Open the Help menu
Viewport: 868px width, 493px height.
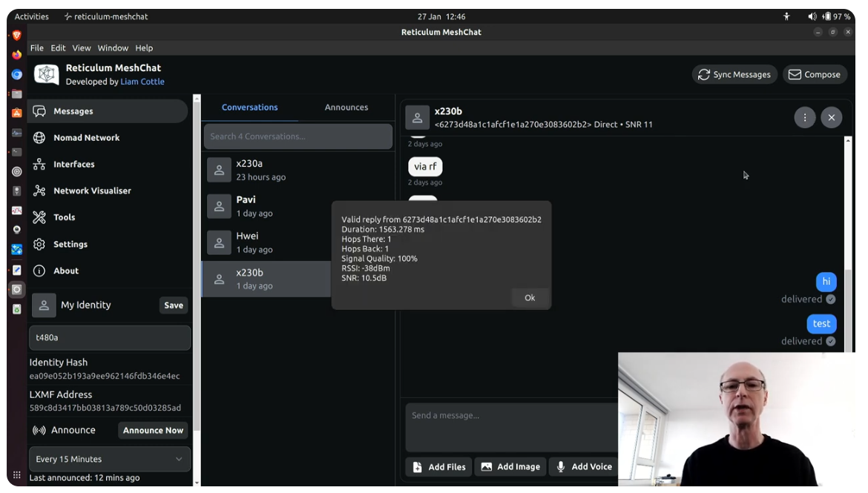click(144, 48)
